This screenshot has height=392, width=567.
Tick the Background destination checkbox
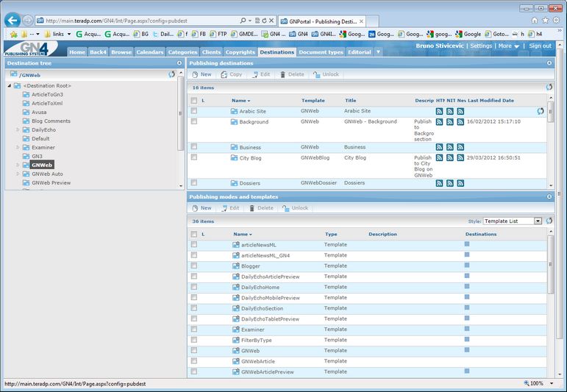point(194,121)
